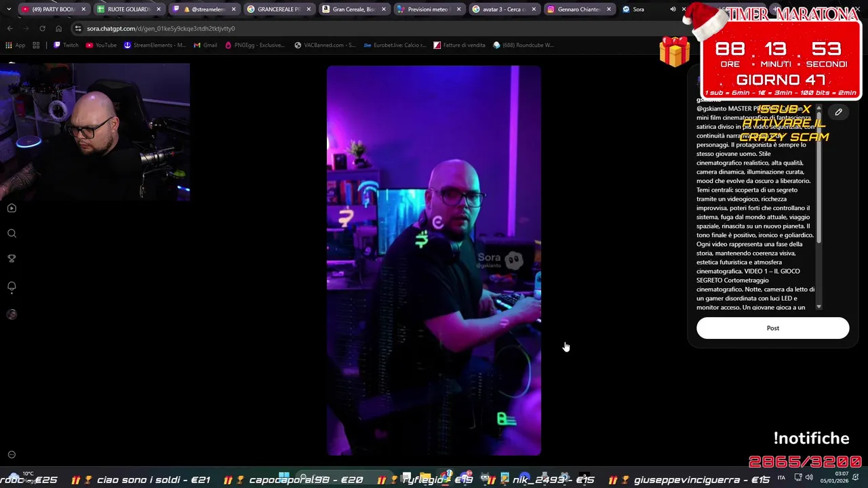Click the scroll-down arrow of prompt scrollbar
Image resolution: width=868 pixels, height=488 pixels.
pos(818,307)
